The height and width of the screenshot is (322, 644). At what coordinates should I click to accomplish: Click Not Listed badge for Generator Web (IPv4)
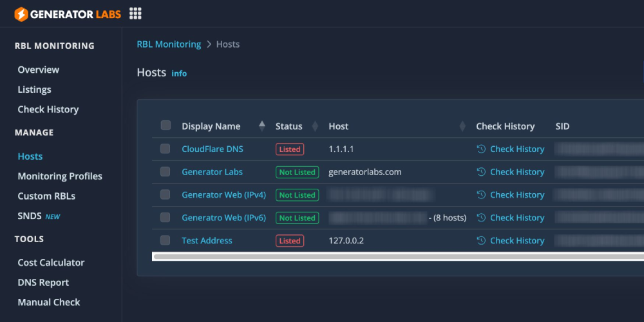[x=298, y=195]
